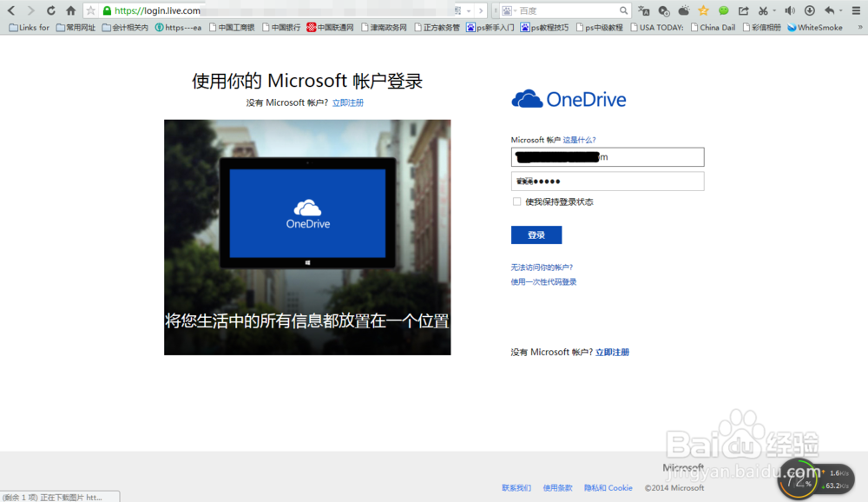The height and width of the screenshot is (502, 868).
Task: Expand the undo closed tab dropdown
Action: (841, 10)
